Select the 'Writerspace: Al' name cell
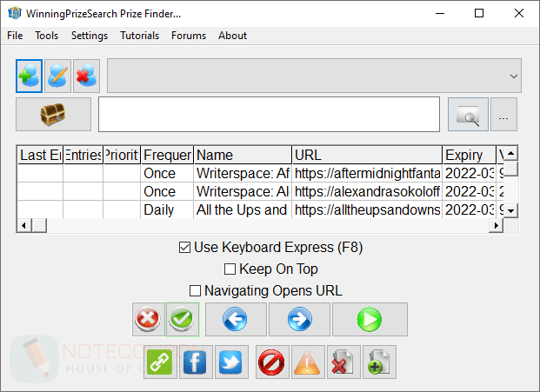This screenshot has width=540, height=392. 243,191
